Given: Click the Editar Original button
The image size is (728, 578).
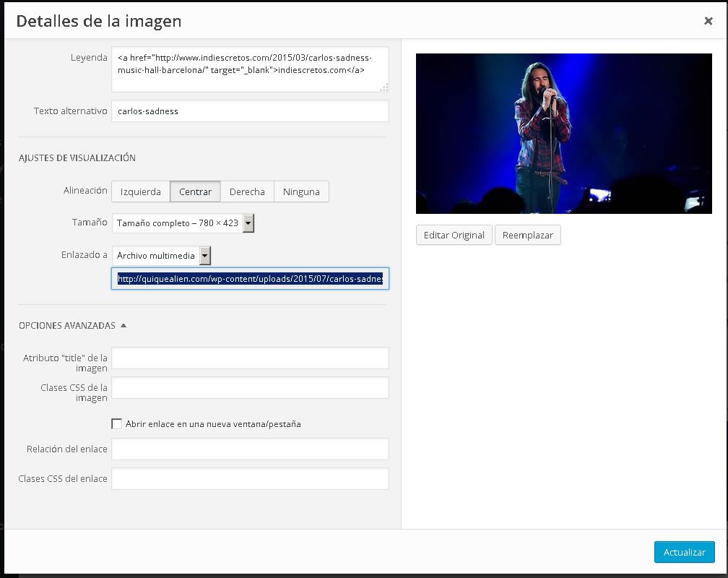Looking at the screenshot, I should pyautogui.click(x=454, y=235).
